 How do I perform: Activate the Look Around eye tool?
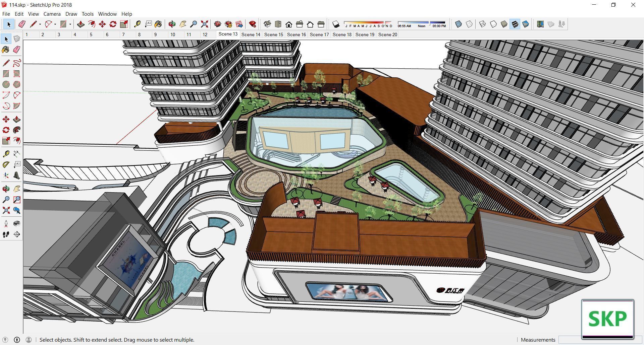pos(17,224)
